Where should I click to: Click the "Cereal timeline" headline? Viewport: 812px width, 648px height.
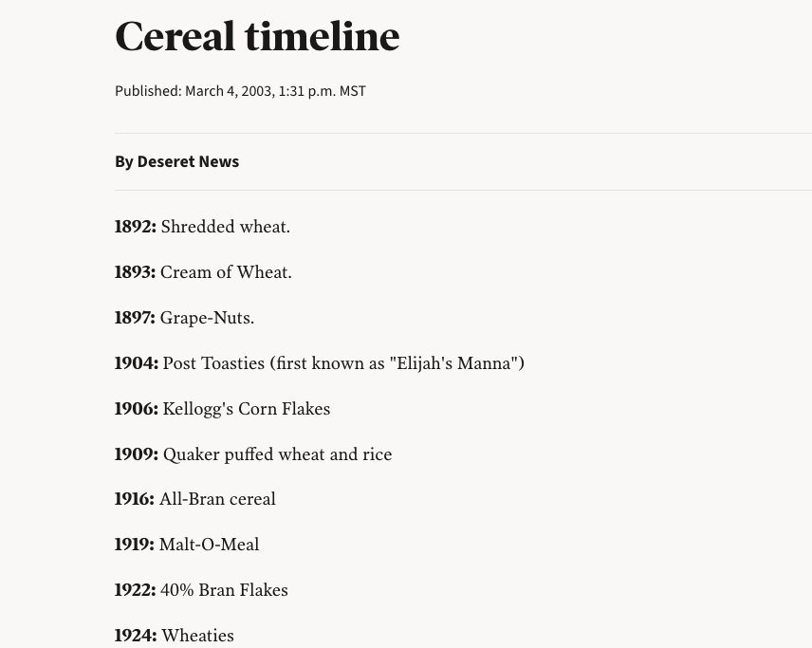tap(257, 37)
